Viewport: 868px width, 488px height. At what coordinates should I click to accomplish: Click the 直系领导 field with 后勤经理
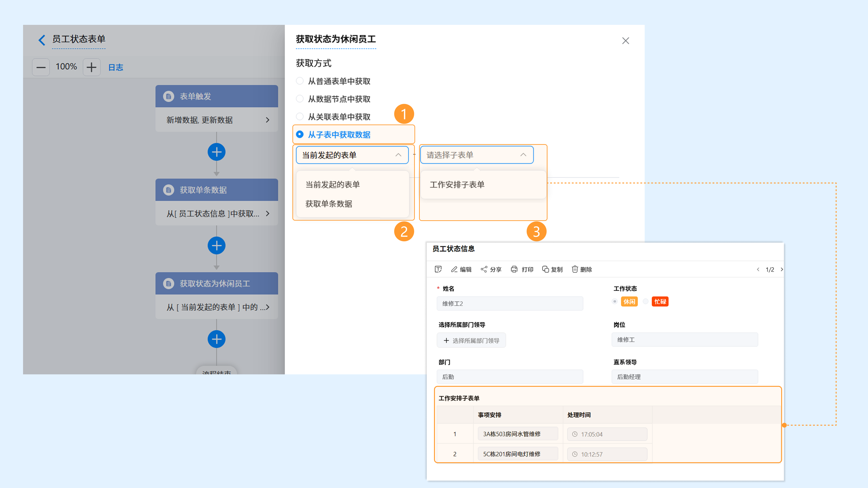click(685, 377)
